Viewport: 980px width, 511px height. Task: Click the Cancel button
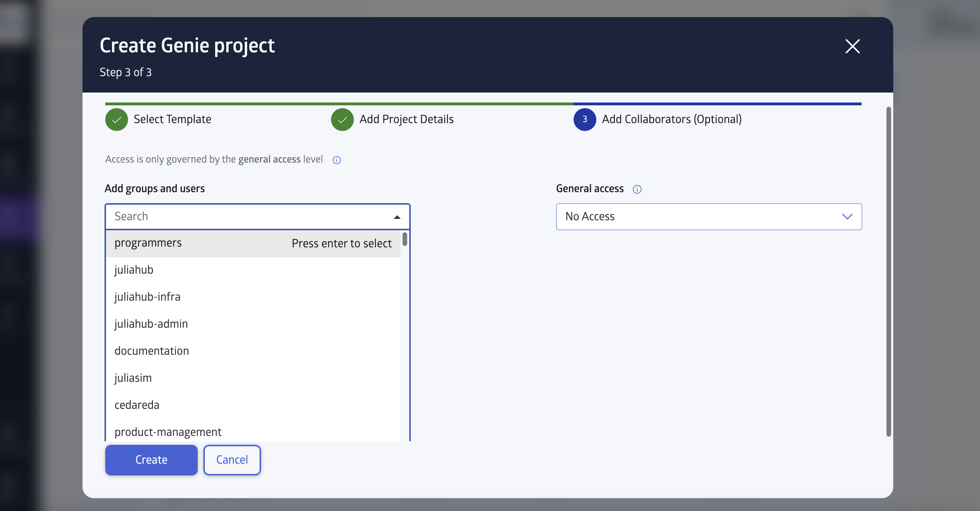(x=232, y=460)
